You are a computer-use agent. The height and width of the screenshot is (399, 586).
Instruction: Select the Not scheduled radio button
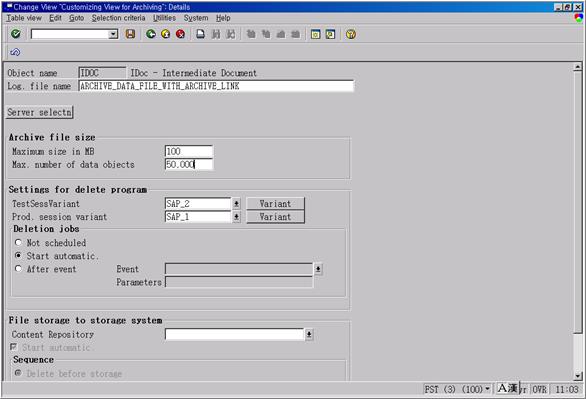pyautogui.click(x=18, y=242)
